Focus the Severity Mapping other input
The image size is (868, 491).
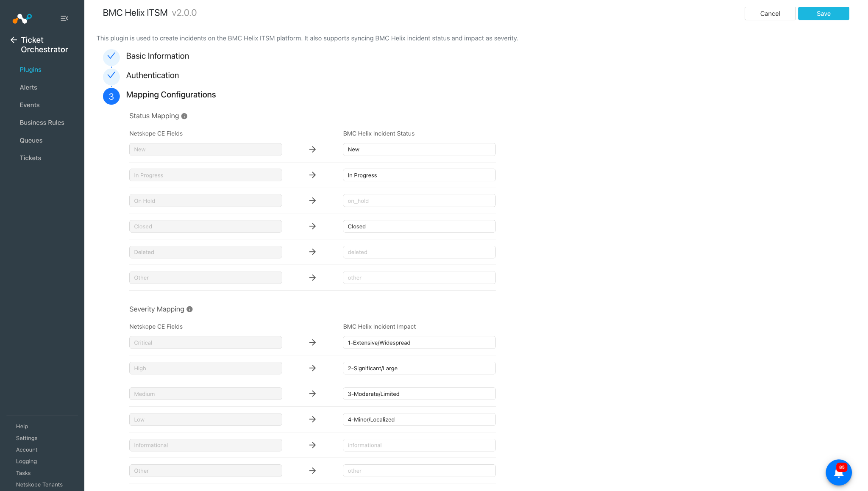click(x=419, y=471)
